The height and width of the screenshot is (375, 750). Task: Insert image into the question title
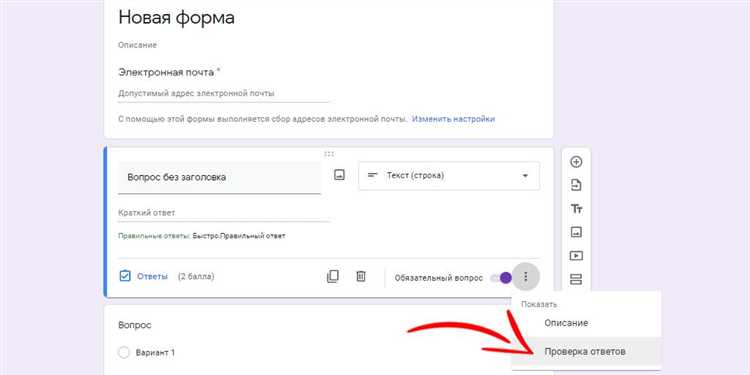pos(339,175)
